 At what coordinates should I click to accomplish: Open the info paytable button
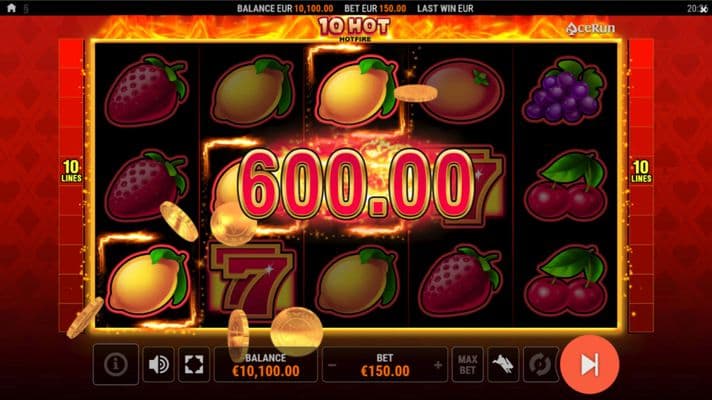(x=116, y=364)
